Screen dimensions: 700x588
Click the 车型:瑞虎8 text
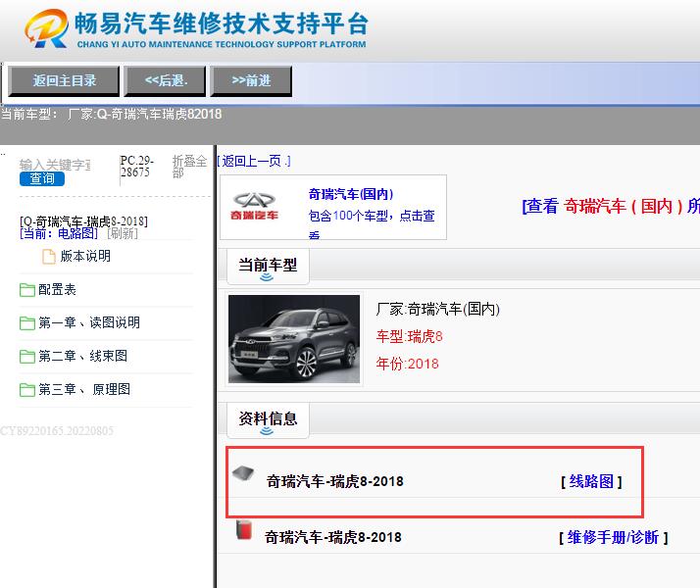409,336
